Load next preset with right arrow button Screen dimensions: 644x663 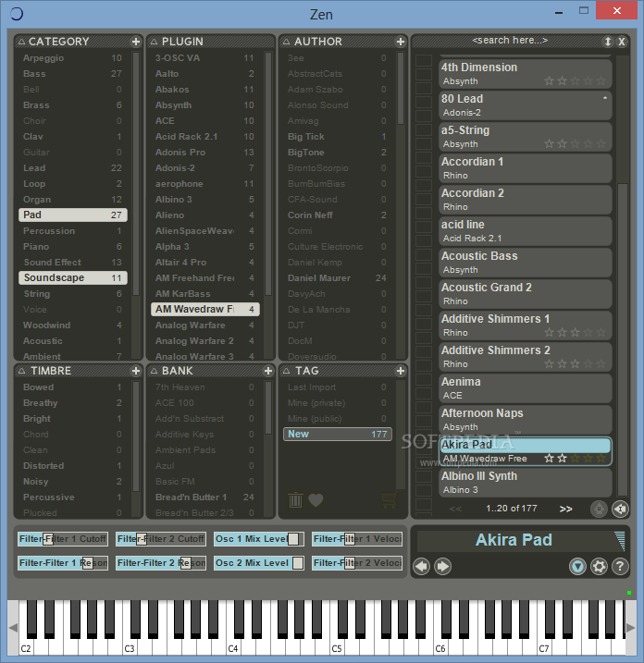click(442, 566)
